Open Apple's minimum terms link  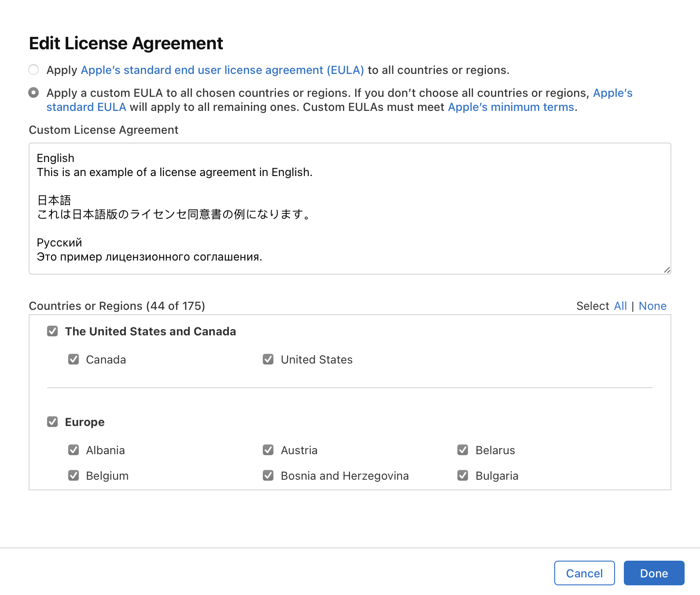pos(511,107)
